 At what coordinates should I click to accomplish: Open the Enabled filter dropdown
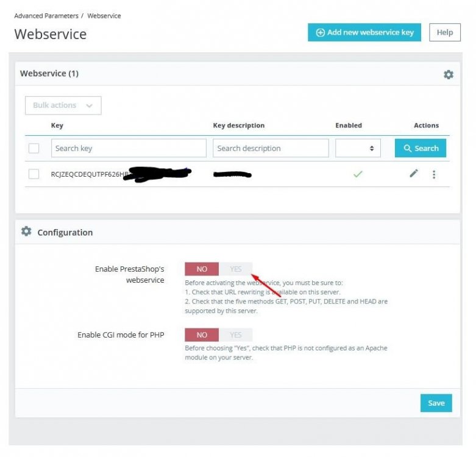(x=358, y=148)
